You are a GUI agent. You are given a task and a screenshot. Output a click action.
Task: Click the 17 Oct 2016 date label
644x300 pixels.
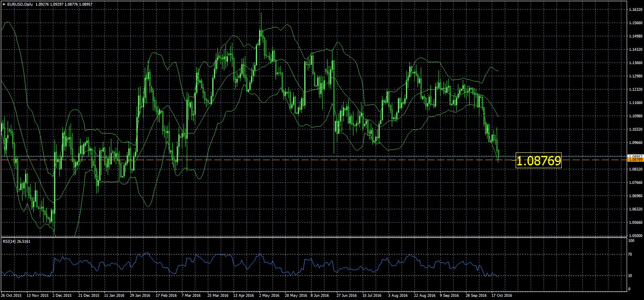click(502, 296)
